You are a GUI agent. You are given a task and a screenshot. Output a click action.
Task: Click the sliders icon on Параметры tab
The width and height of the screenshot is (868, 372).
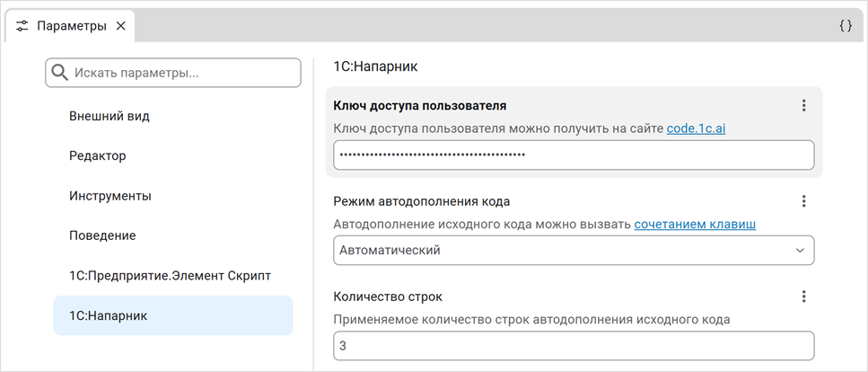[22, 25]
